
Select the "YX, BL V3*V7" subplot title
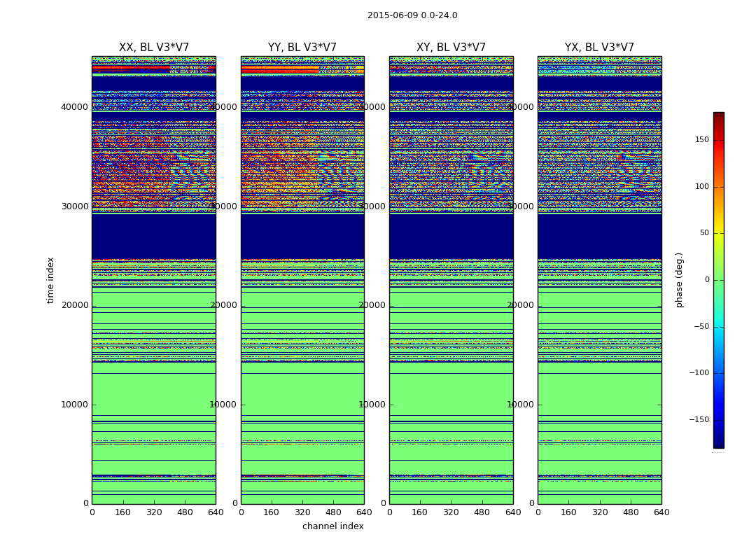point(599,48)
